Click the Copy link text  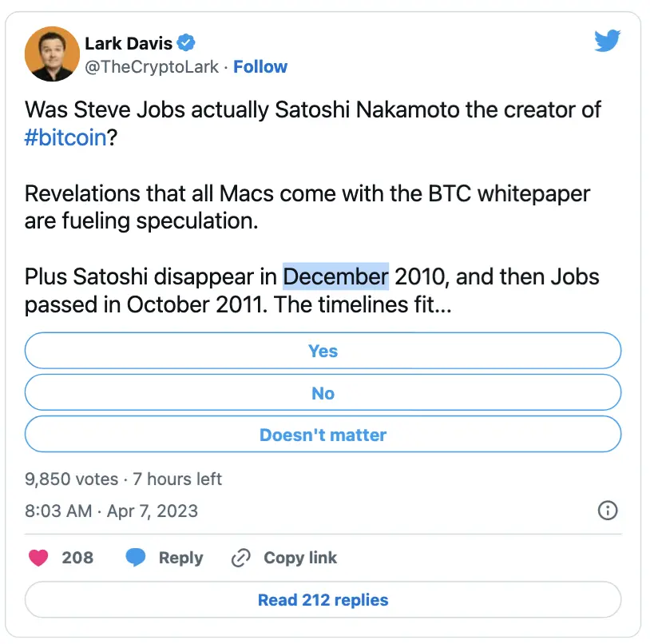click(x=300, y=558)
